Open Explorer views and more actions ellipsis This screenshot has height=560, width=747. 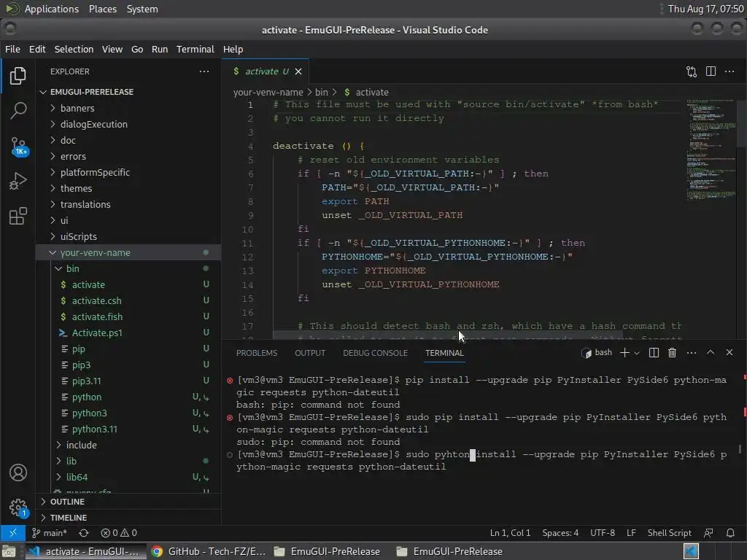pyautogui.click(x=204, y=71)
